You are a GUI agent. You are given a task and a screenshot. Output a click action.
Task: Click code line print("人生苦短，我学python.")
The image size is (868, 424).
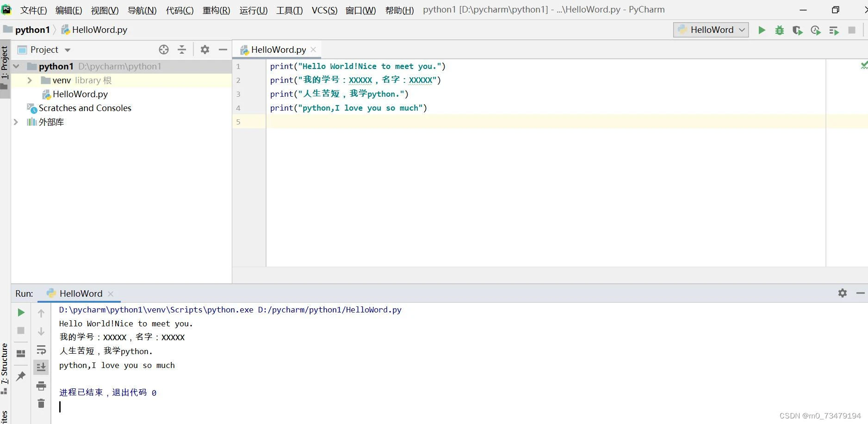click(x=339, y=94)
